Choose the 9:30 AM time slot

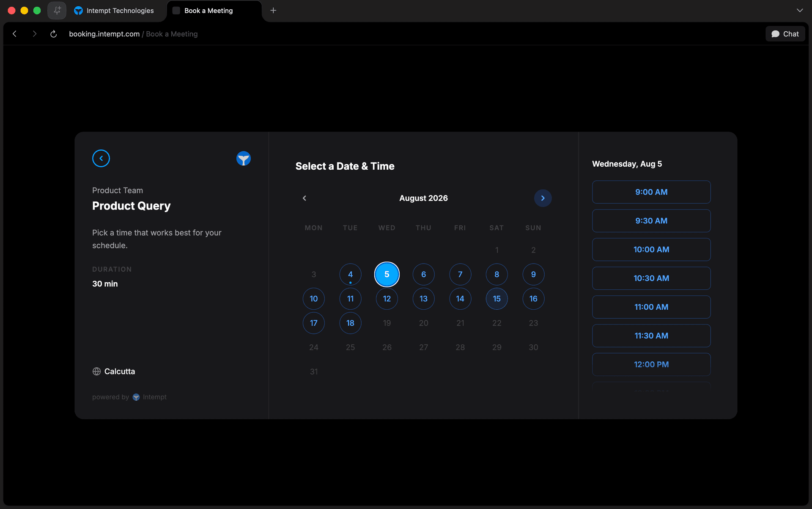point(651,221)
